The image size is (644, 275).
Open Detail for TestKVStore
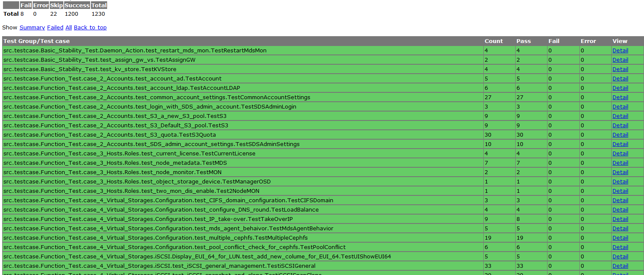pos(620,69)
